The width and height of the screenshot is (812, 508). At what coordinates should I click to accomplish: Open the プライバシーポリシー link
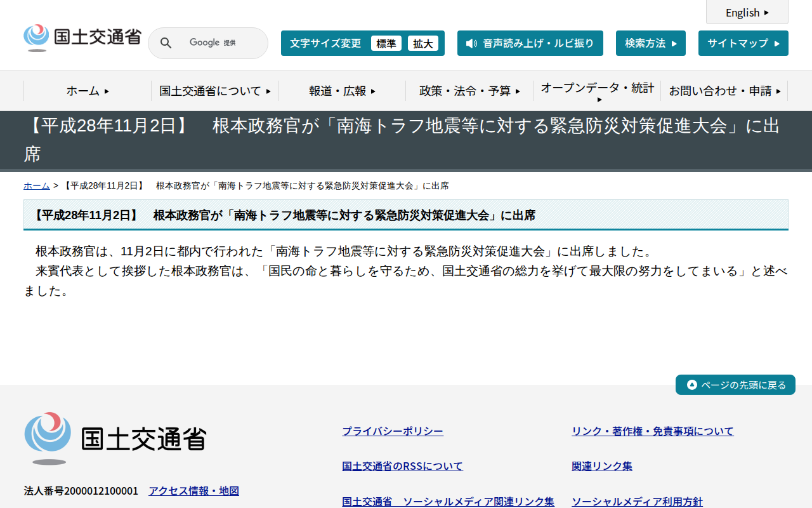[x=393, y=431]
